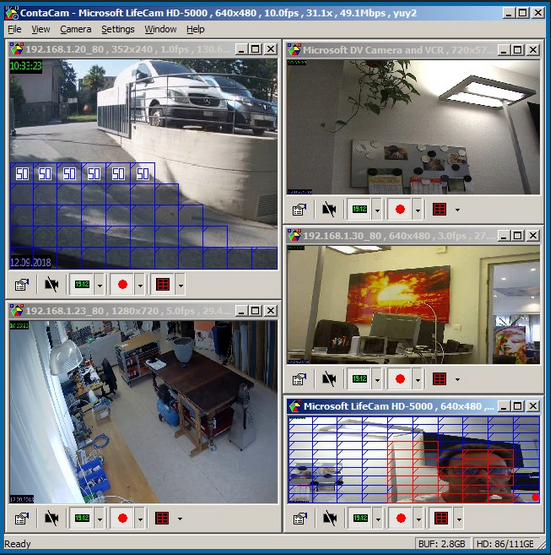
Task: Click HD: 86/111GB status bar entry
Action: pos(504,544)
